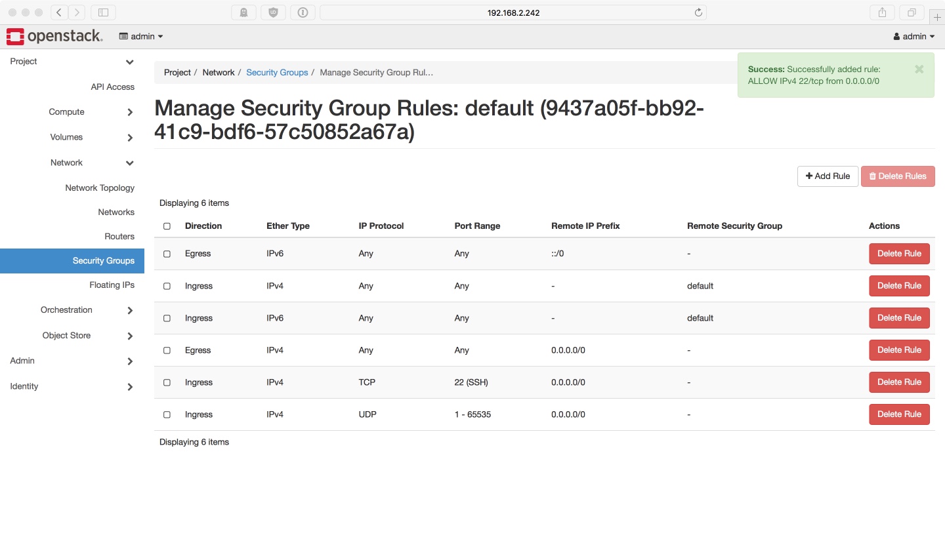Open the Ghostery extension icon
Screen dimensions: 945x560
pos(243,12)
